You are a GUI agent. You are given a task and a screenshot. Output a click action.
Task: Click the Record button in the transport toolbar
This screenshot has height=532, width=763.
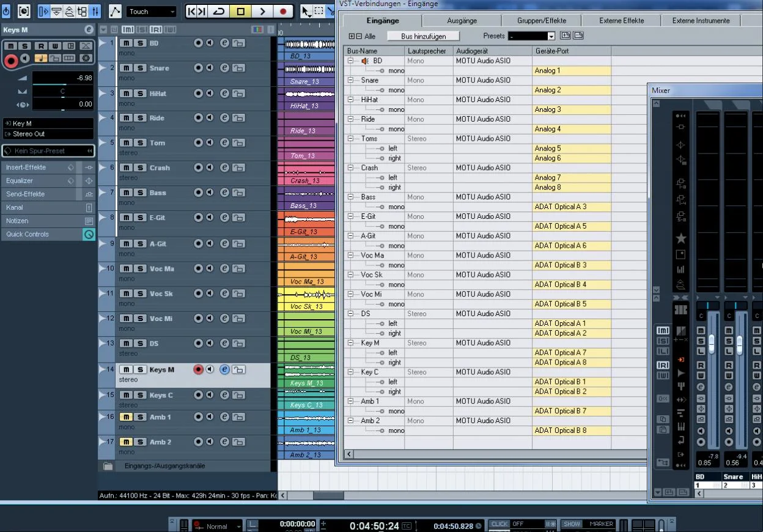point(282,12)
